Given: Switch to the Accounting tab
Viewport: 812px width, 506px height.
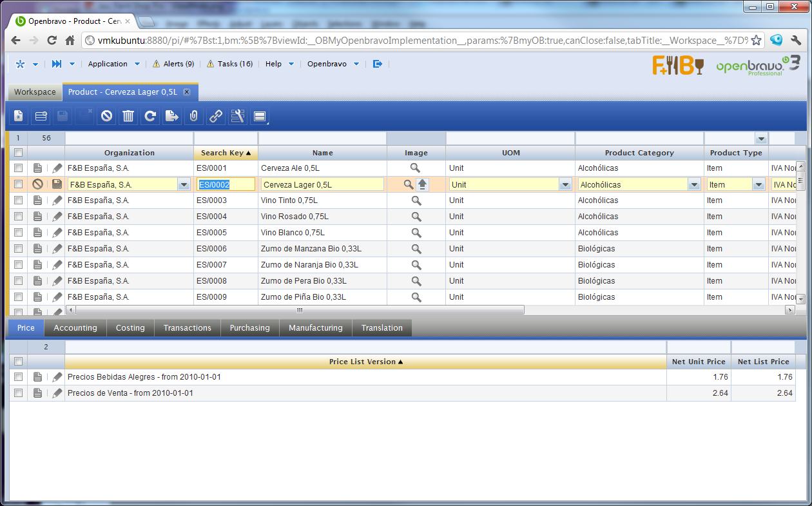Looking at the screenshot, I should (75, 328).
